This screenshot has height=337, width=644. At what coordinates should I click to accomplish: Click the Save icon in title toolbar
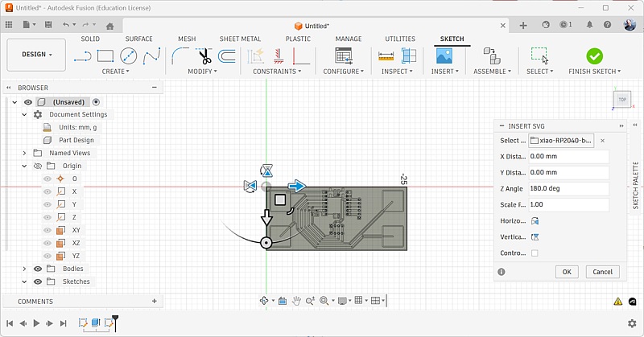(x=48, y=25)
